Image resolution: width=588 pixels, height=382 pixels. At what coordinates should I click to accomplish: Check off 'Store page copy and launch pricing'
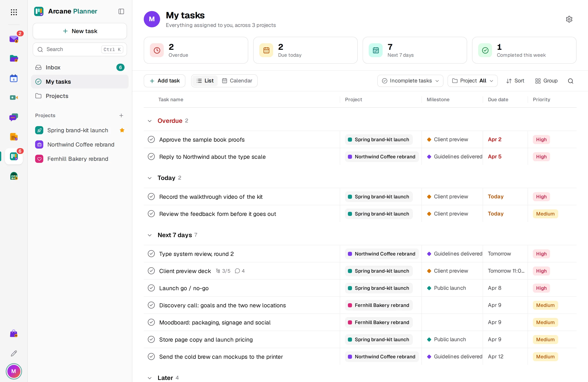(151, 340)
